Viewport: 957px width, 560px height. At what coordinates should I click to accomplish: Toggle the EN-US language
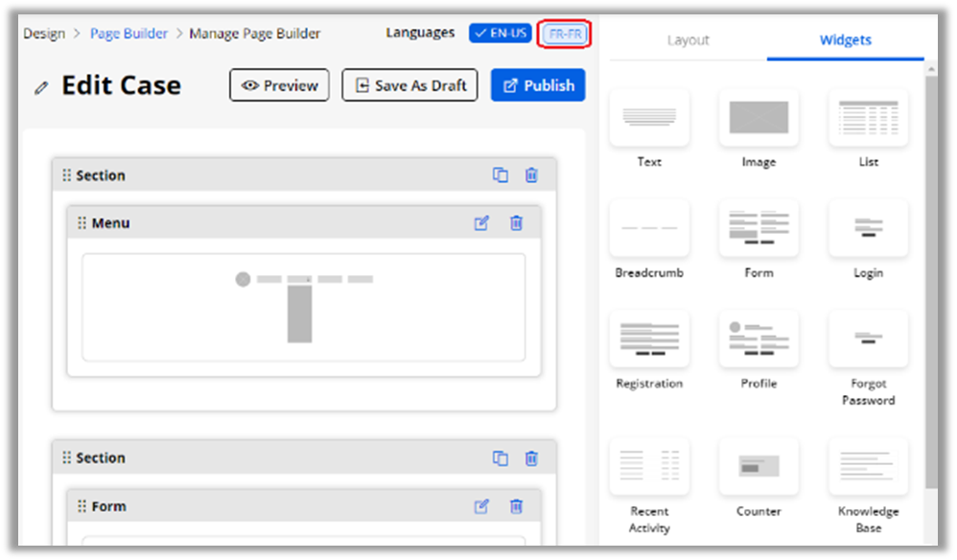coord(500,34)
